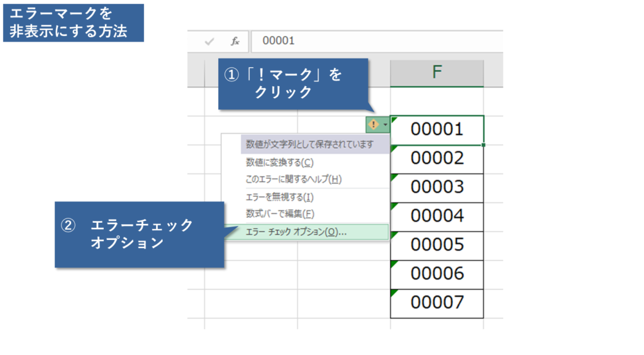Image resolution: width=644 pixels, height=355 pixels.
Task: Select the column F header
Action: [x=436, y=72]
